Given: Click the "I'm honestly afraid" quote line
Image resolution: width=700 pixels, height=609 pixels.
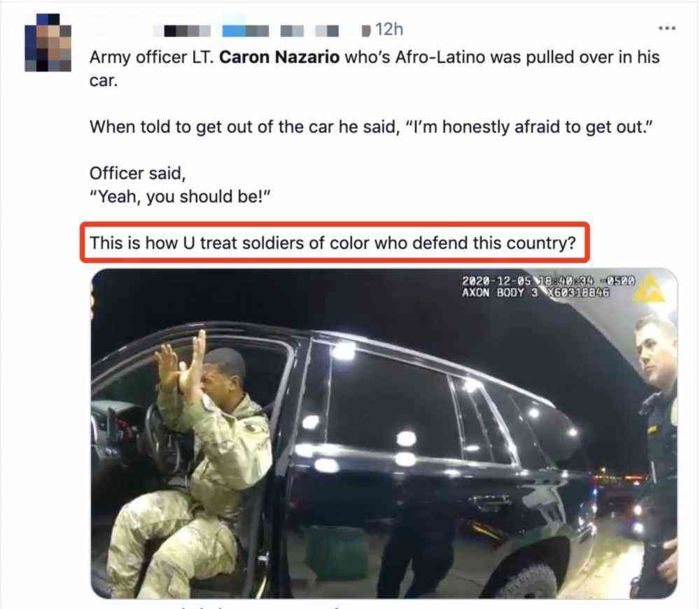Looking at the screenshot, I should (x=371, y=127).
